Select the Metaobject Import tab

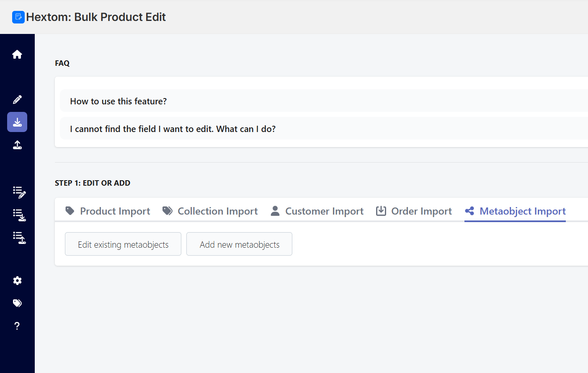tap(515, 211)
